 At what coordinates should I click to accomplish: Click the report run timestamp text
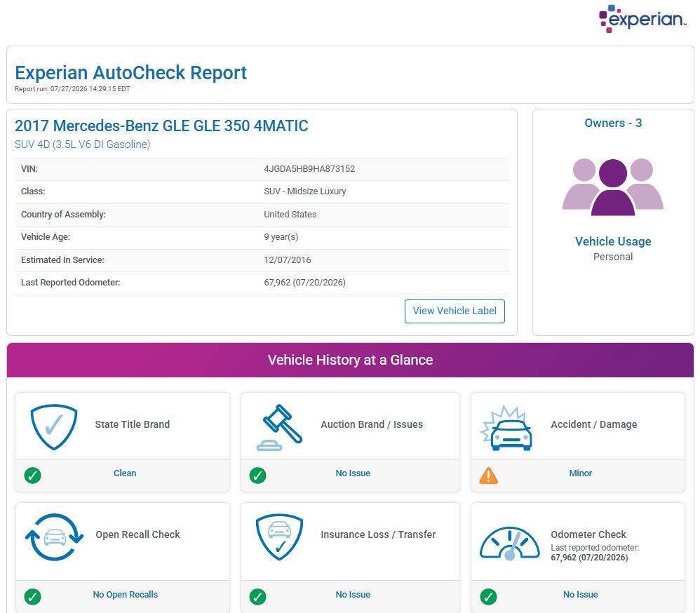point(72,89)
